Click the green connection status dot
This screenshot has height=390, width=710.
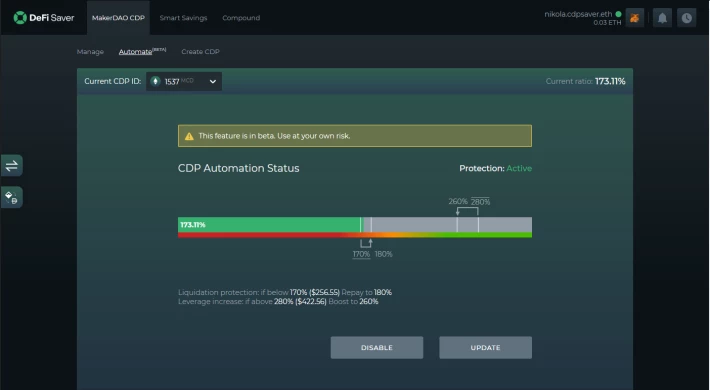click(618, 14)
